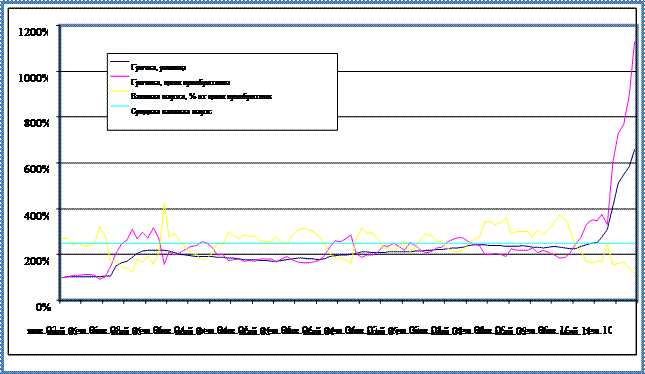Screen dimensions: 645x374
Task: Click the 200% y-axis label
Action: click(x=36, y=261)
